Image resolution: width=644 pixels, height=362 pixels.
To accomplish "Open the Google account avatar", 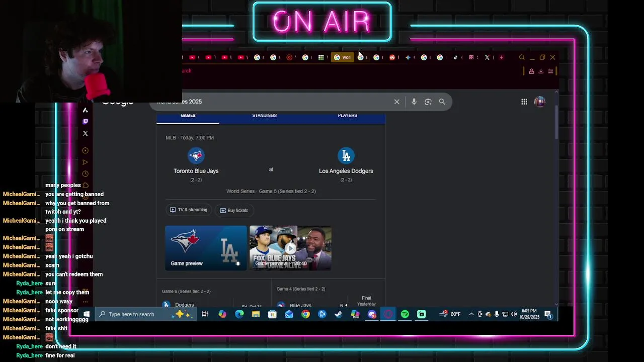I will tap(539, 102).
